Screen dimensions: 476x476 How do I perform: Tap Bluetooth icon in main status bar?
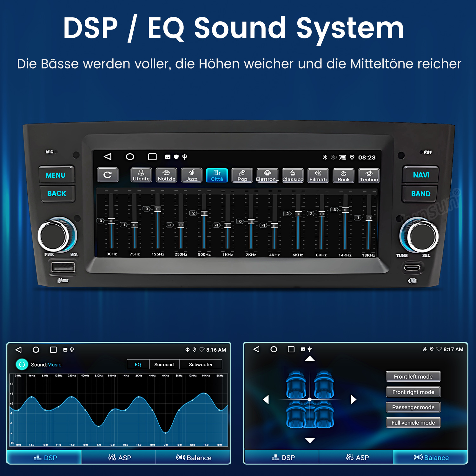325,157
